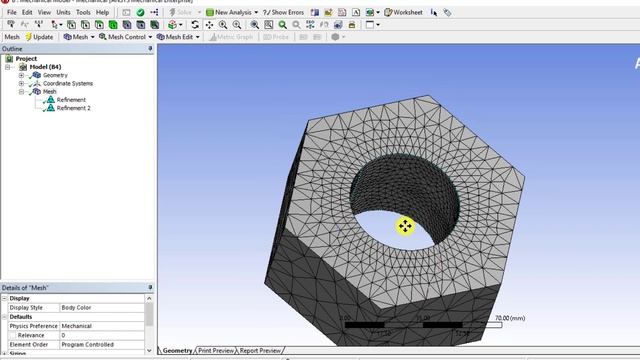The width and height of the screenshot is (640, 360).
Task: Click the Update mesh button
Action: [39, 37]
